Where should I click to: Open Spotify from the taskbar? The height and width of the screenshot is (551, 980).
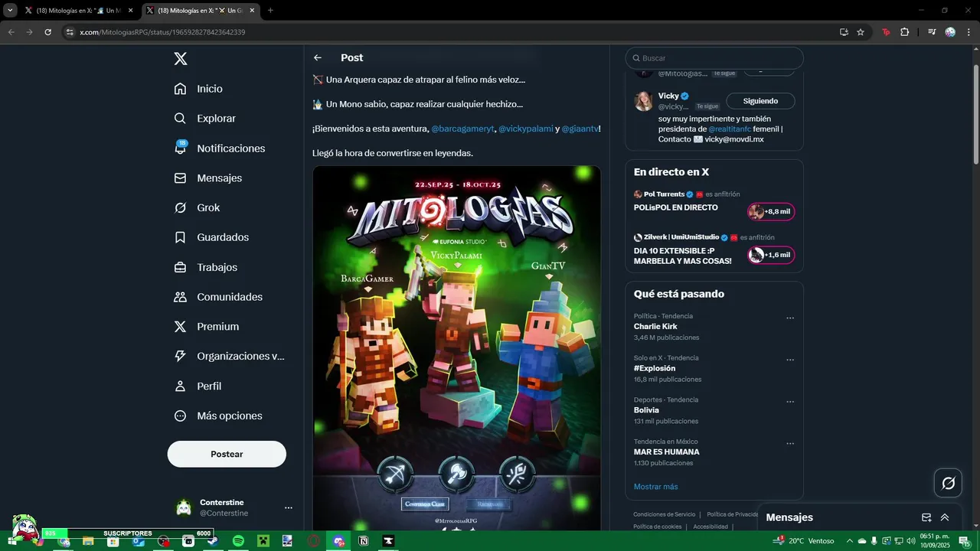click(238, 541)
